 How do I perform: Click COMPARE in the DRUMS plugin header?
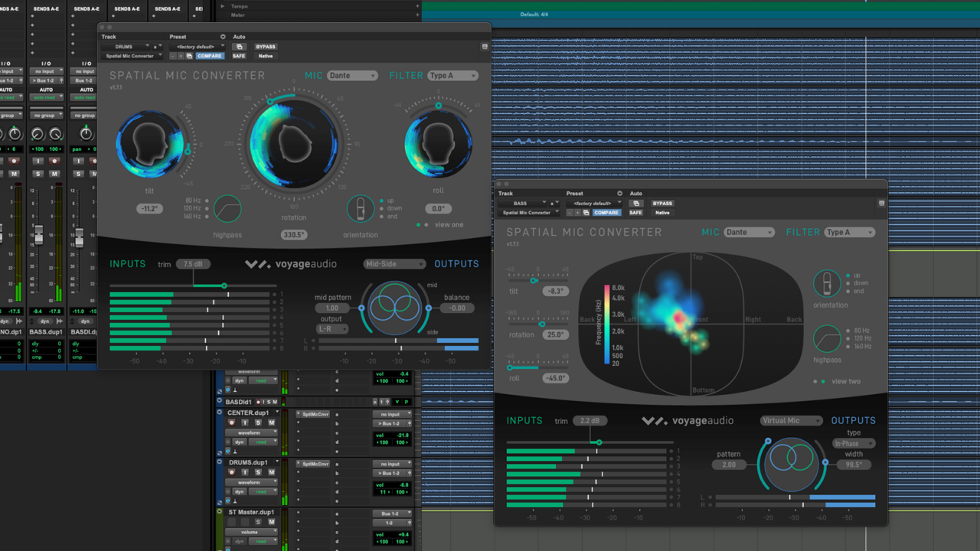(209, 56)
